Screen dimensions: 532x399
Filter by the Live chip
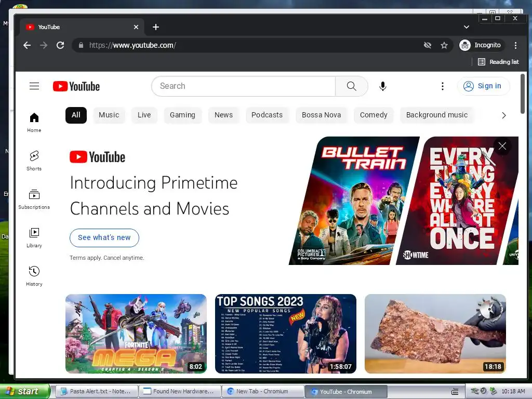click(x=144, y=115)
